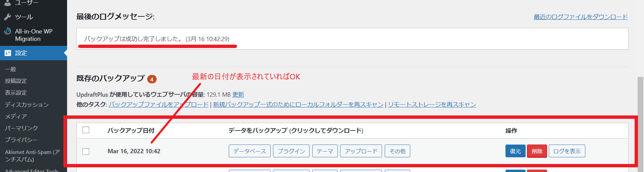Click the existing backups count badge
The width and height of the screenshot is (644, 172).
[x=152, y=79]
